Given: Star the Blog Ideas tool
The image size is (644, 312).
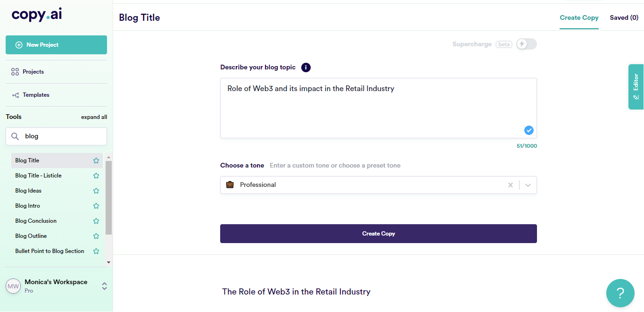Looking at the screenshot, I should tap(96, 191).
